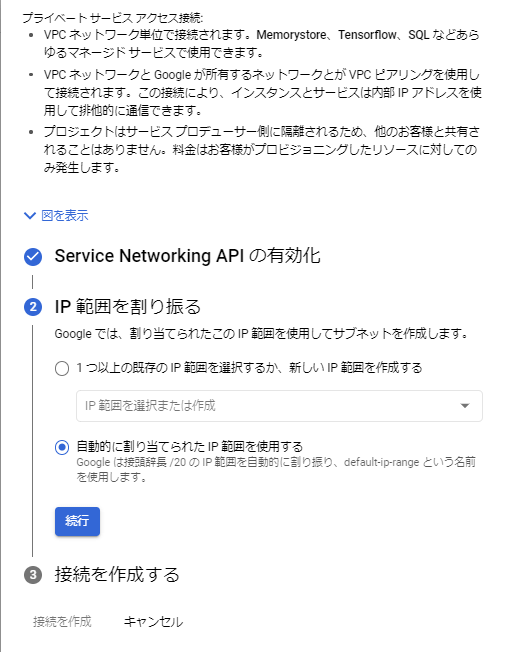
Task: Select the IP 範囲を割り振る step heading
Action: click(x=128, y=307)
